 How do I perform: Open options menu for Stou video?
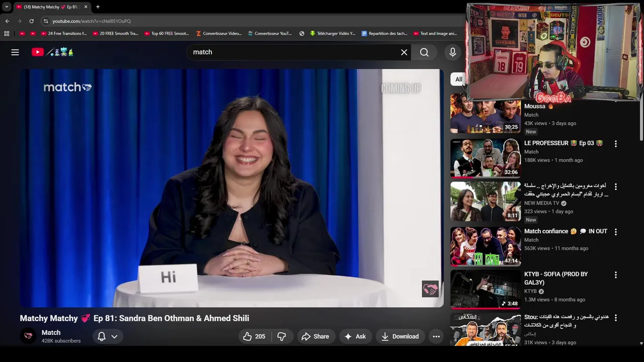point(615,318)
